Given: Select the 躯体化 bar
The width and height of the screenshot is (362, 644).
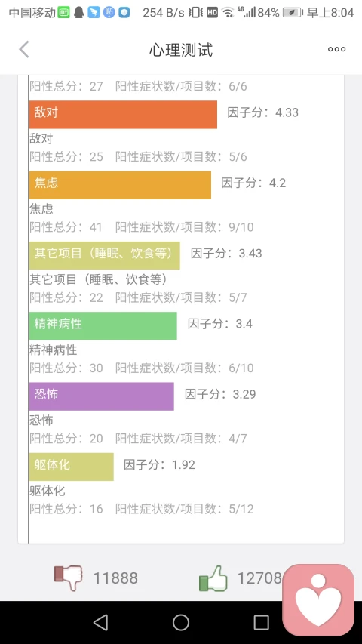Looking at the screenshot, I should [x=72, y=467].
